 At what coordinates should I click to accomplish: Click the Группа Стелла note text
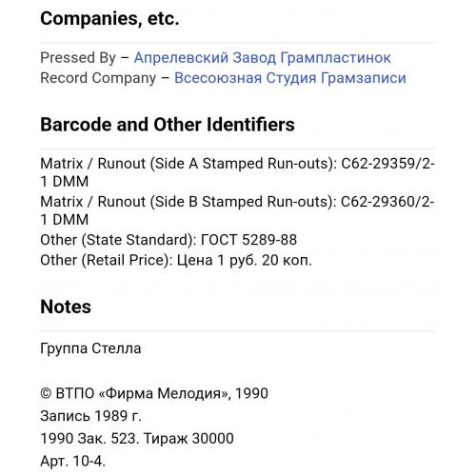(x=90, y=348)
